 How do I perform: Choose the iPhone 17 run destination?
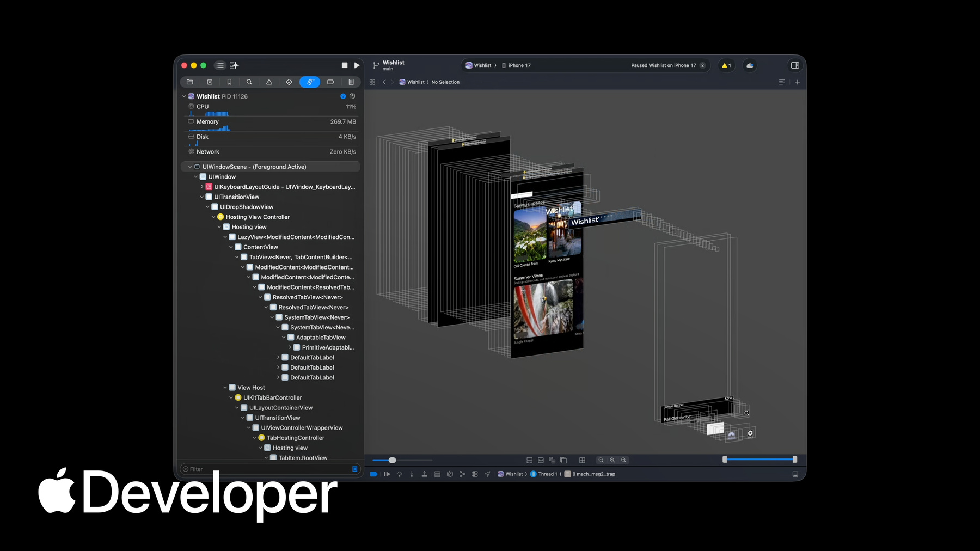[516, 65]
